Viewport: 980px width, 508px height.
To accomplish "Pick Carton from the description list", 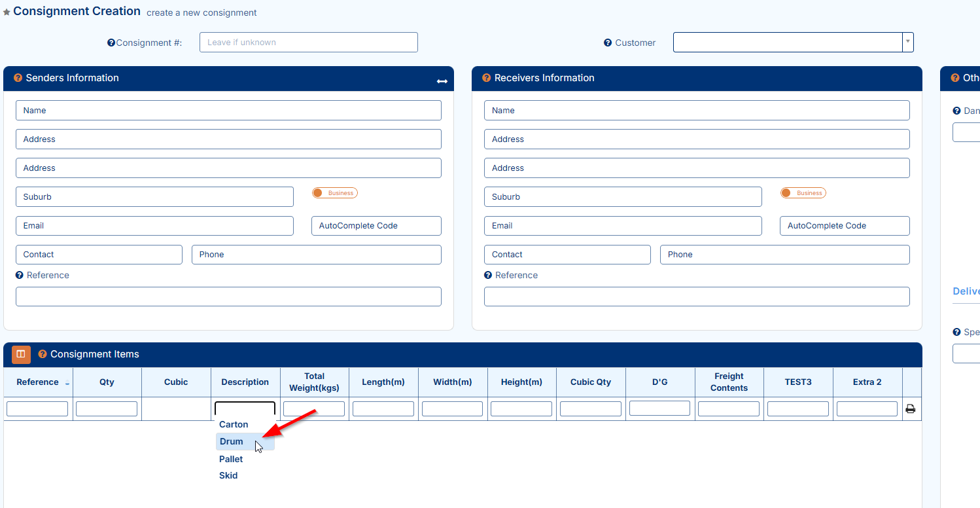I will point(234,424).
